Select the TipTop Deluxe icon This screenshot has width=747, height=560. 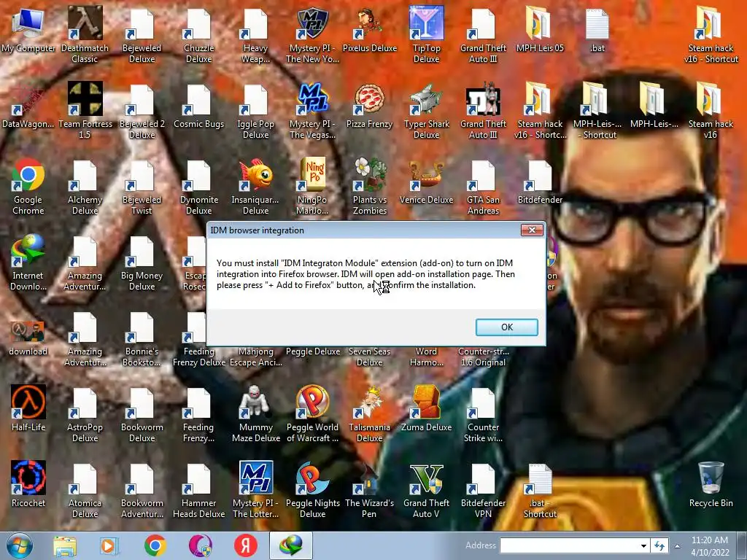click(x=426, y=35)
